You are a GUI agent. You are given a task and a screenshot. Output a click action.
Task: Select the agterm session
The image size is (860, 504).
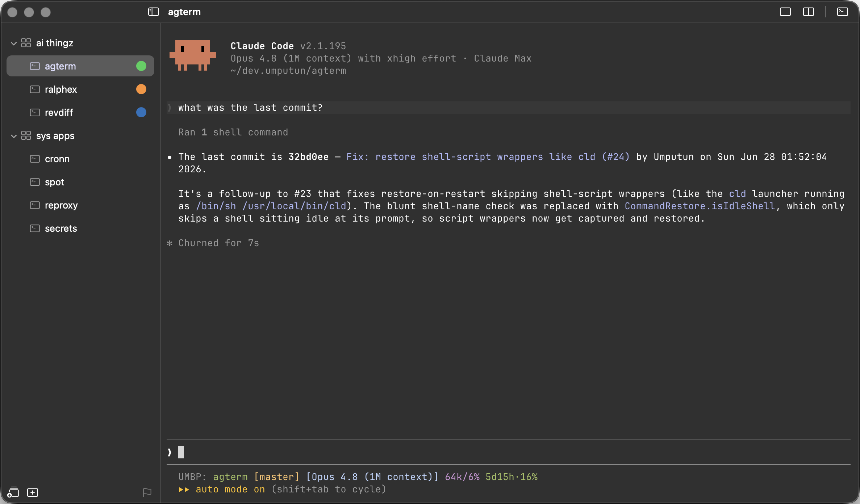(x=80, y=66)
